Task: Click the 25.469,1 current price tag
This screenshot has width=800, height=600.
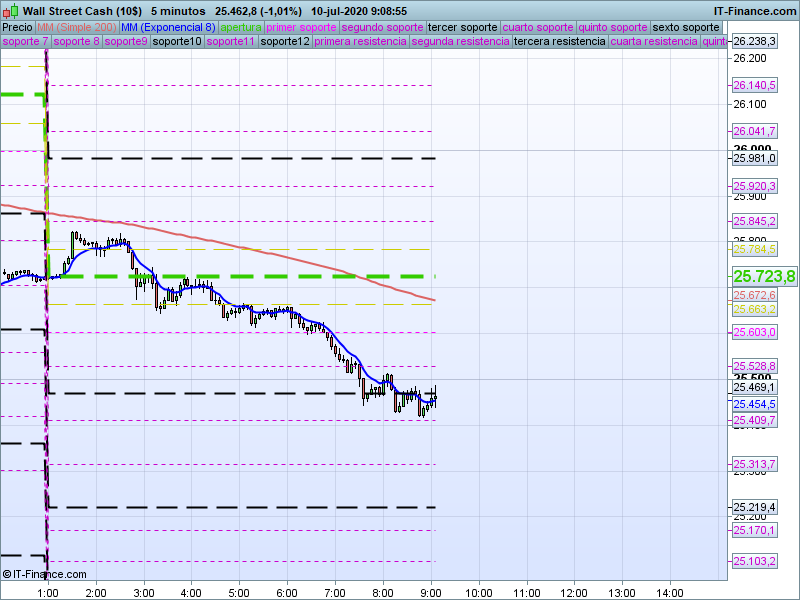Action: coord(754,387)
